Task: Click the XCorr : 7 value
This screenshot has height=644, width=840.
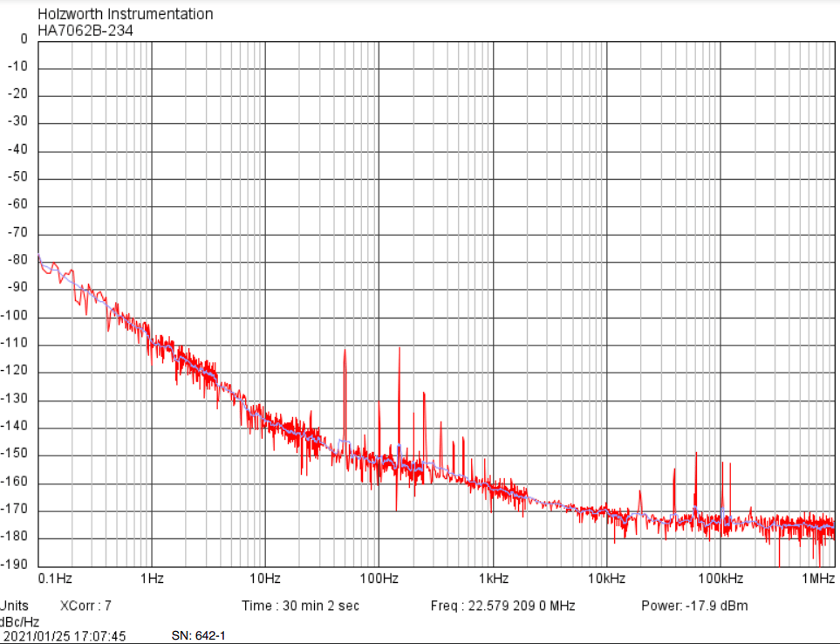Action: tap(85, 606)
